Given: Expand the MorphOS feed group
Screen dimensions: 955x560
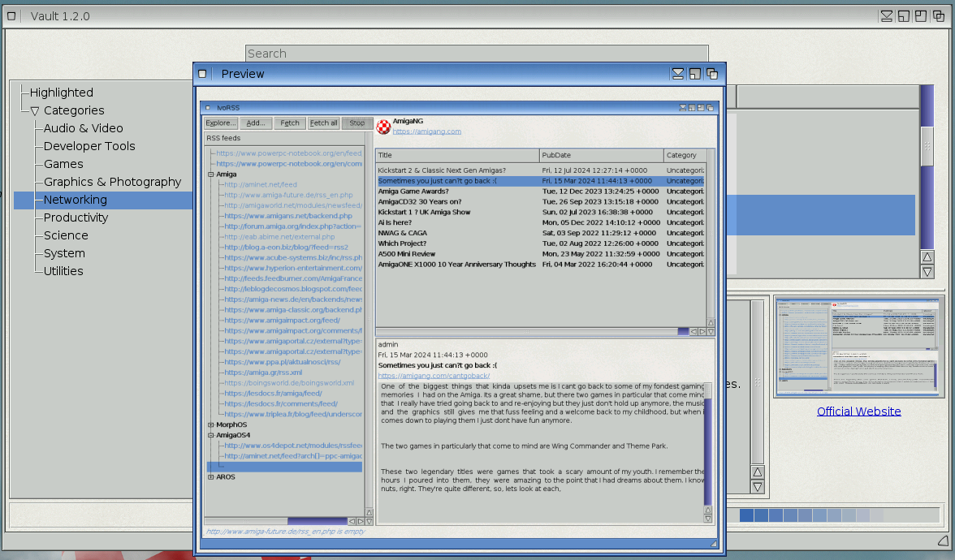Looking at the screenshot, I should 211,424.
